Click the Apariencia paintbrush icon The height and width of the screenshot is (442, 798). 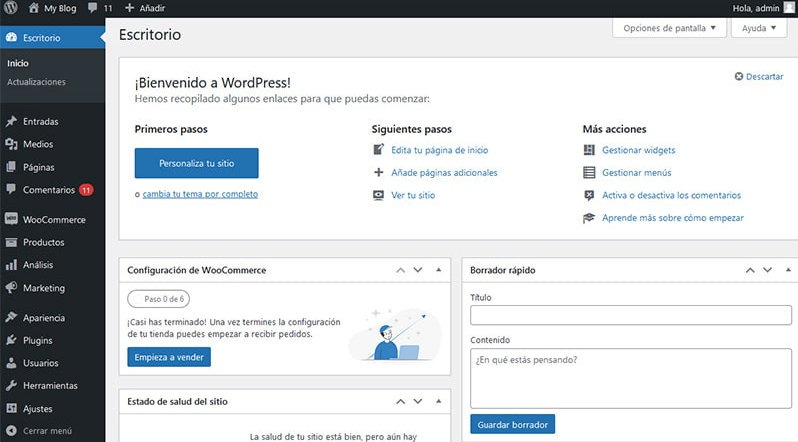pyautogui.click(x=11, y=317)
